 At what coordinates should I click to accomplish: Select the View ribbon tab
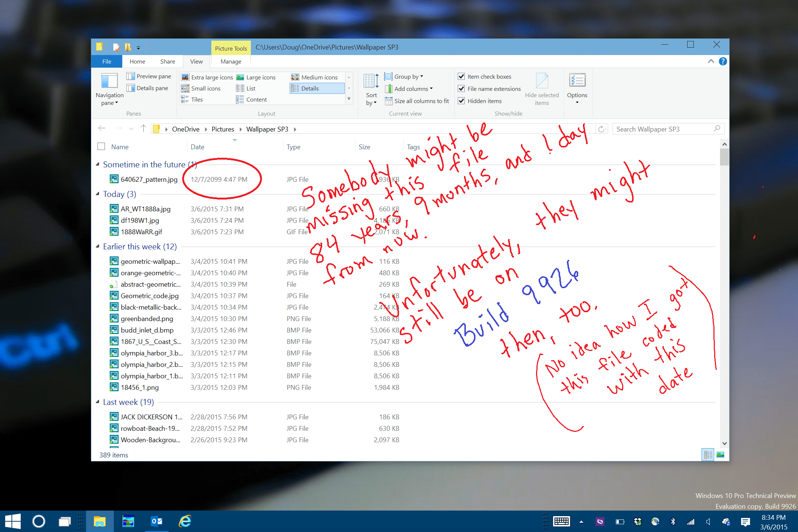click(x=197, y=61)
